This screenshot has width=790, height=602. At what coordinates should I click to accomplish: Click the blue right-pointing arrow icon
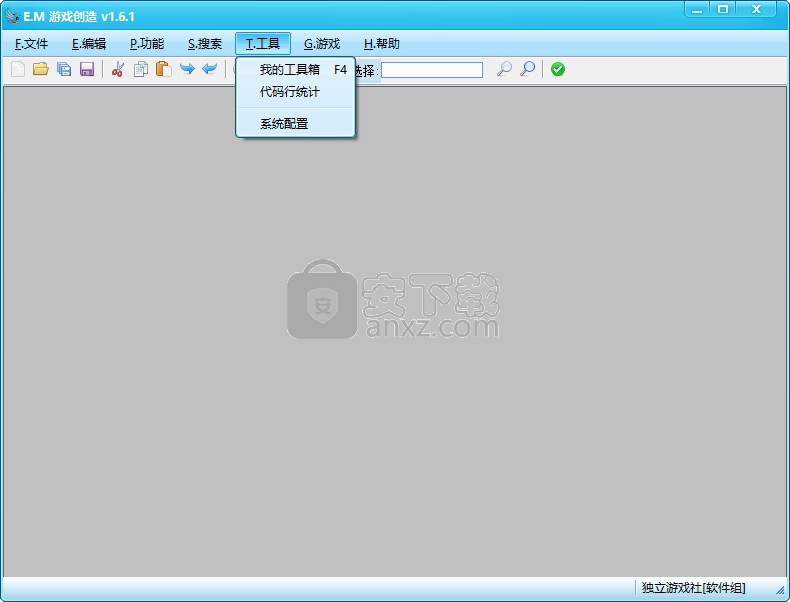[x=187, y=69]
